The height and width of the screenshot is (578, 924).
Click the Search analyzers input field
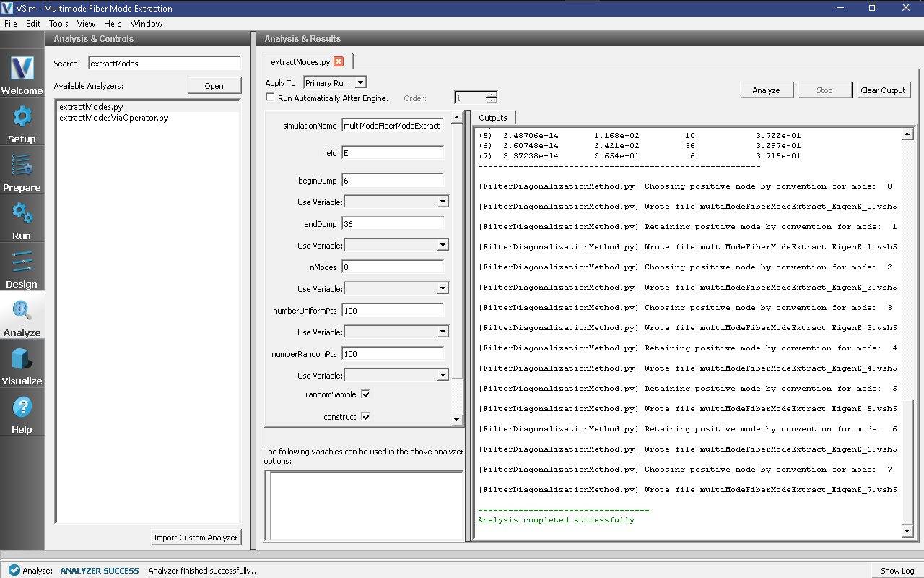[165, 63]
